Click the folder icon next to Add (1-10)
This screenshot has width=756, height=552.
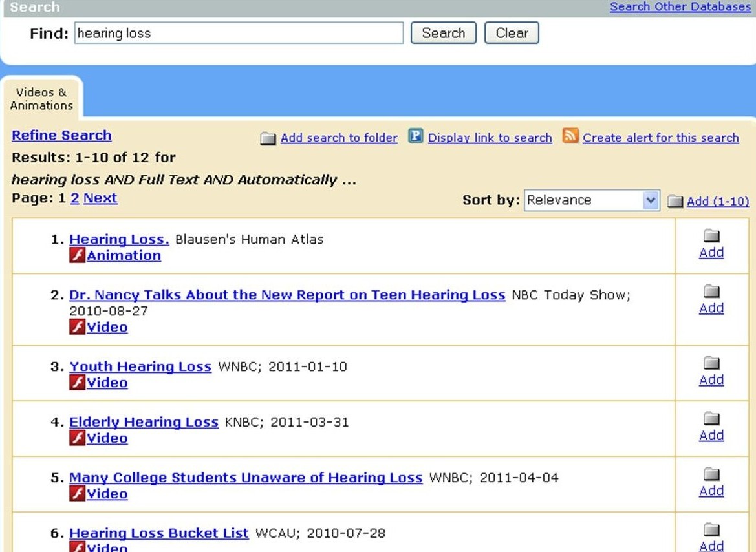675,202
